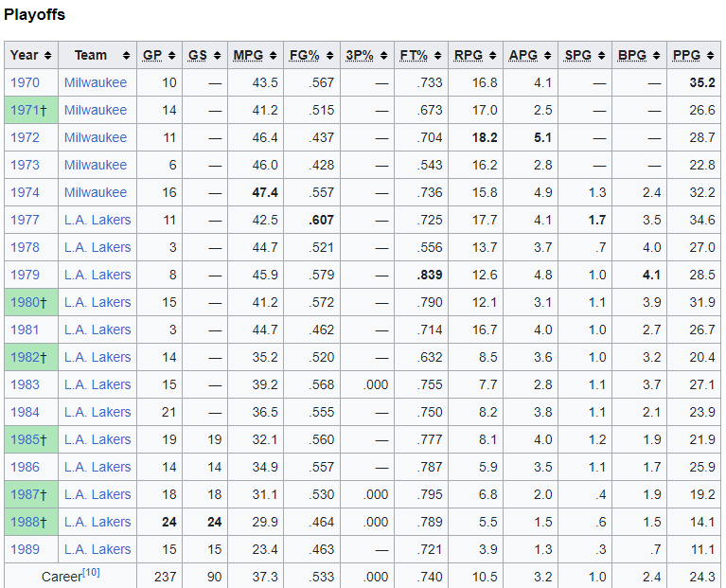Sort table by the Team column arrows

pyautogui.click(x=126, y=56)
